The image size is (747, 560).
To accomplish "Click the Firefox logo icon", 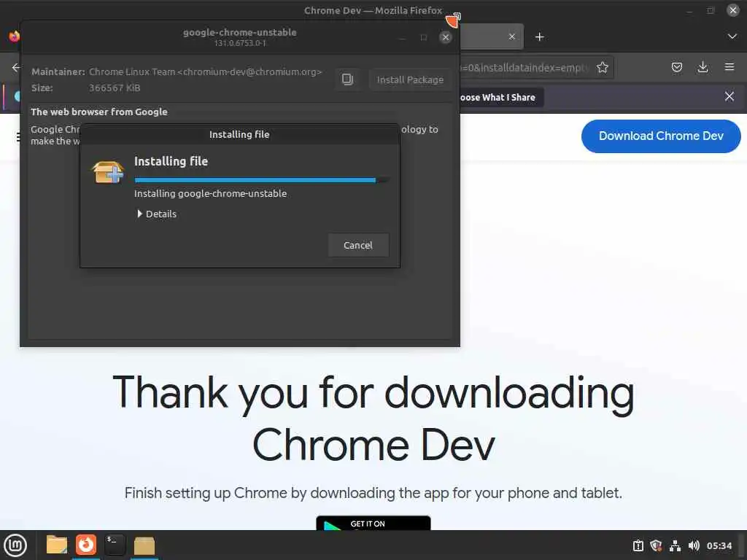I will [14, 36].
